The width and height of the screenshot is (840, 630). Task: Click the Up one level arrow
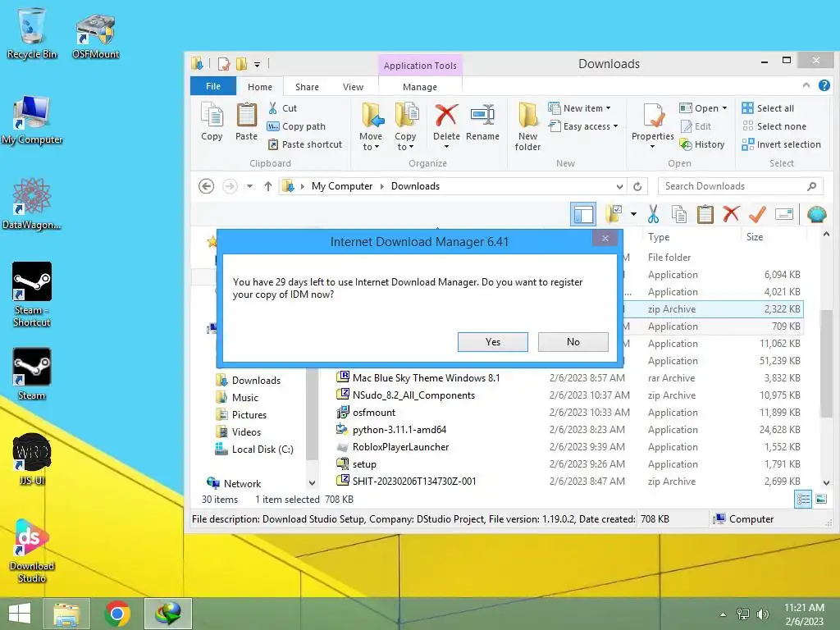tap(268, 186)
